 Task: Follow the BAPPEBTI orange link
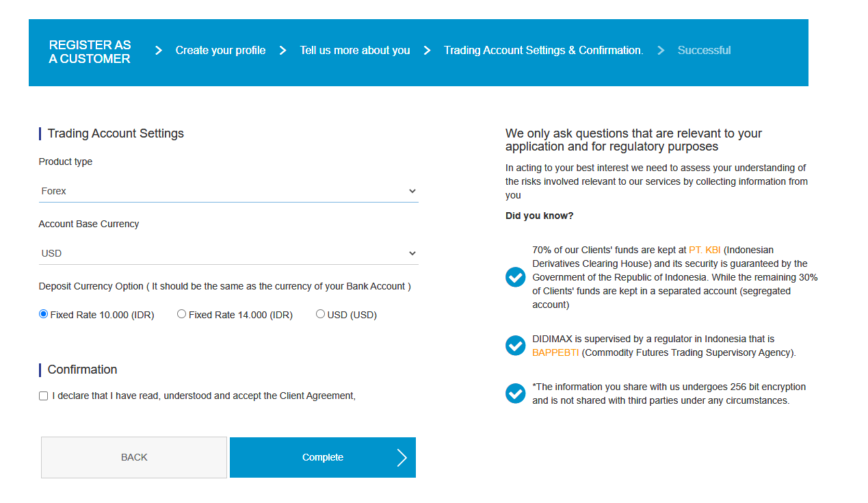(555, 352)
